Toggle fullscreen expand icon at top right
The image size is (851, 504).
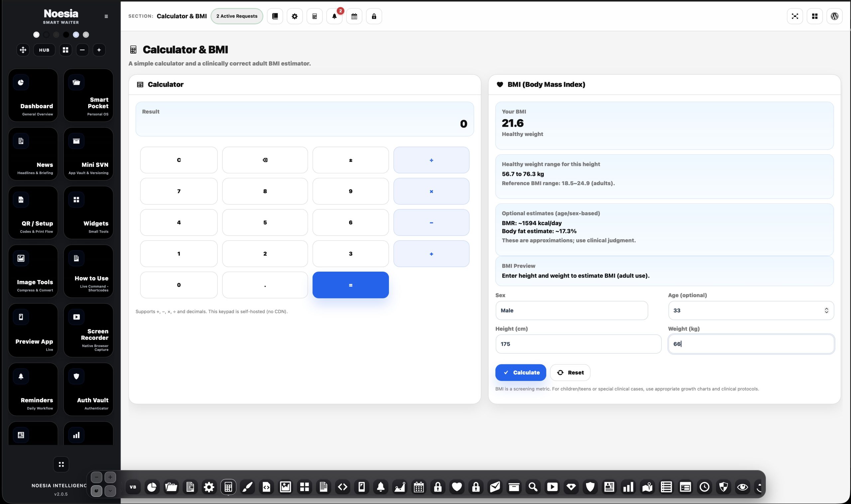(794, 16)
